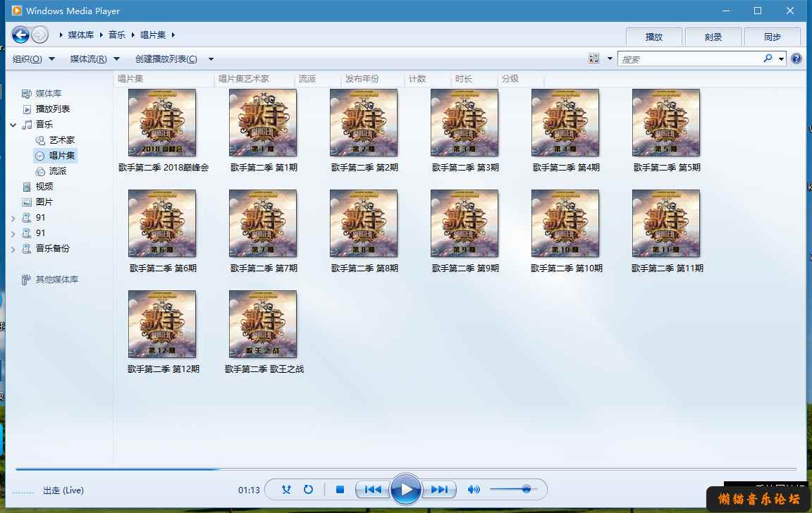Skip to the next track

tap(439, 489)
